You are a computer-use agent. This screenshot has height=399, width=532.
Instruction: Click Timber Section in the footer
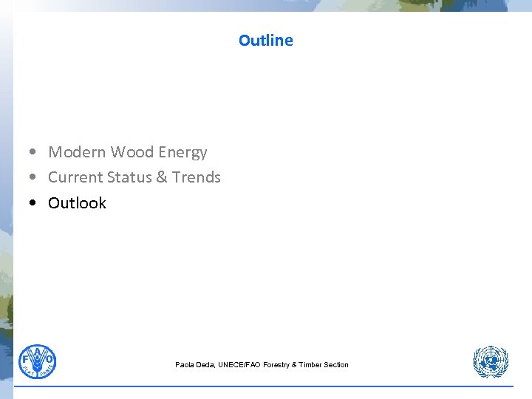pyautogui.click(x=324, y=365)
